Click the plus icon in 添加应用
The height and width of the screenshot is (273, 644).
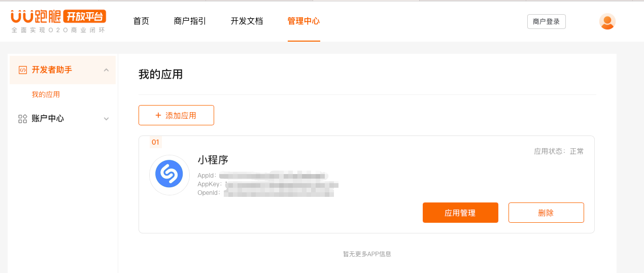tap(158, 115)
